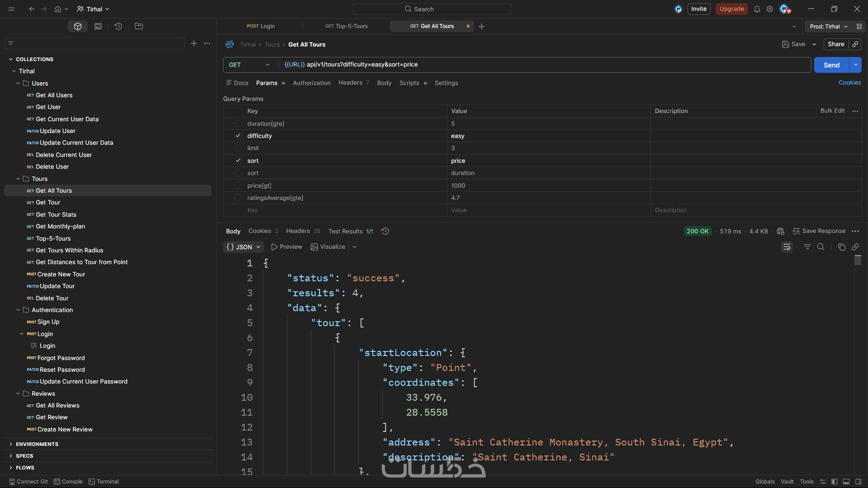Click the response history clock icon
The height and width of the screenshot is (488, 868).
coord(385,231)
